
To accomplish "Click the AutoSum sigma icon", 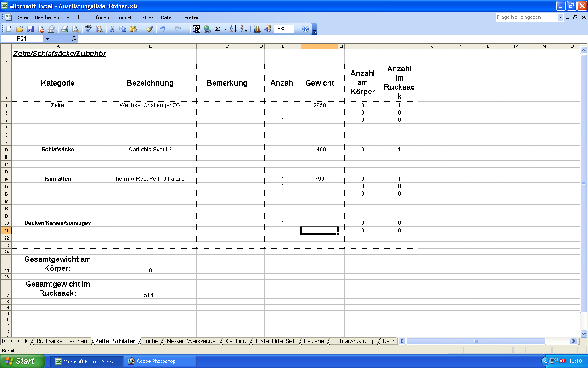I will tap(218, 29).
